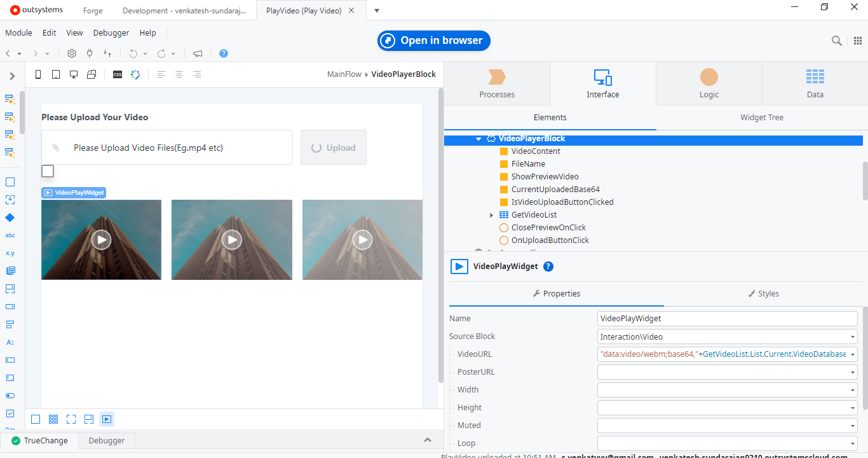Expand the left widget toolbox arrow
Screen dimensions: 868x458
tap(12, 76)
